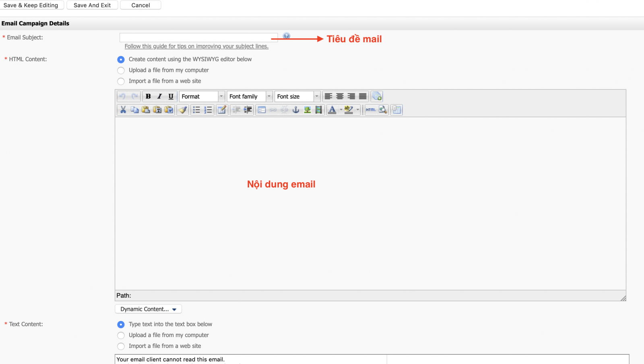The height and width of the screenshot is (364, 644).
Task: Click the paste as plain text icon
Action: click(157, 110)
